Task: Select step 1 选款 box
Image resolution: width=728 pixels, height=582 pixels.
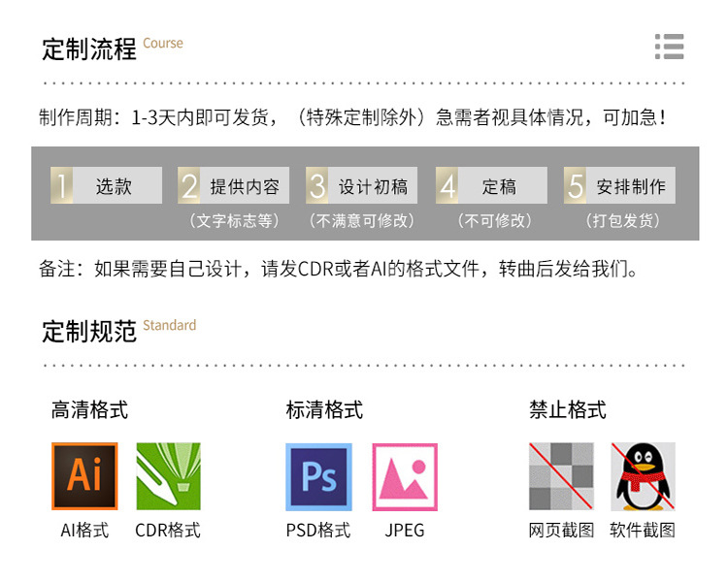Action: [107, 185]
